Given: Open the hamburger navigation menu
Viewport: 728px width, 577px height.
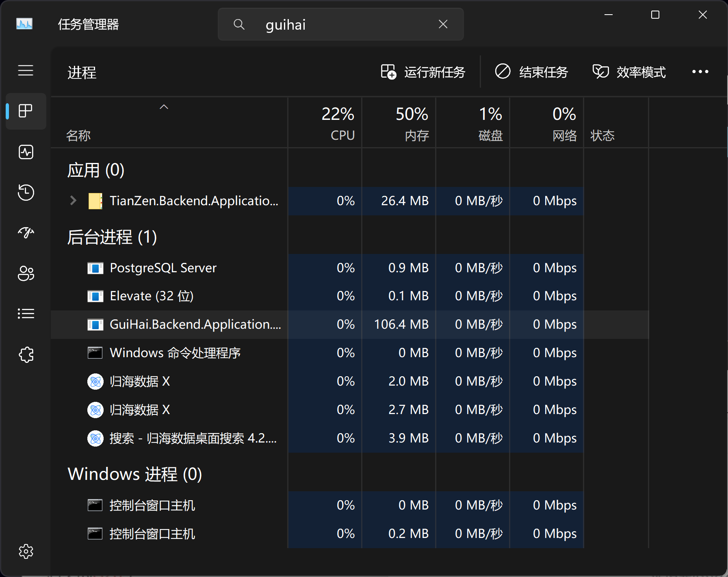Looking at the screenshot, I should 26,71.
